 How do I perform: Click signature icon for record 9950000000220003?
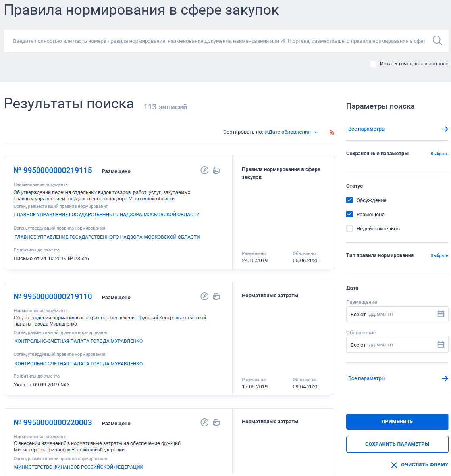coord(204,422)
